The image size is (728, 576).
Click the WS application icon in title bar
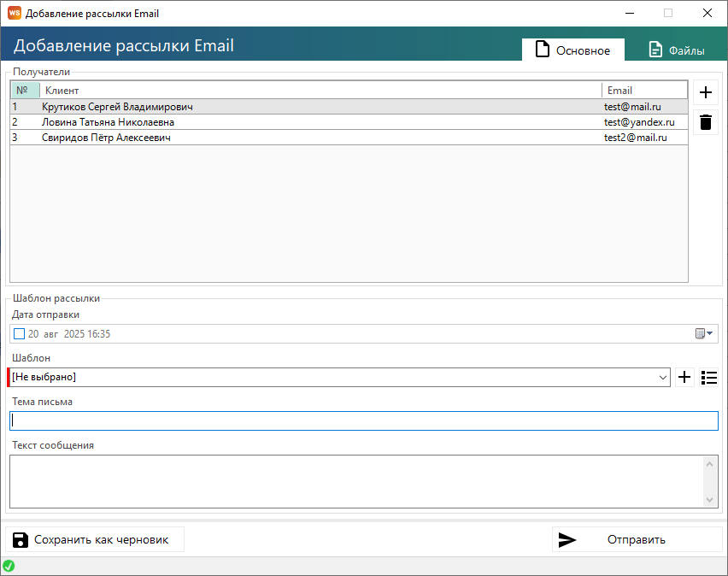pos(14,14)
